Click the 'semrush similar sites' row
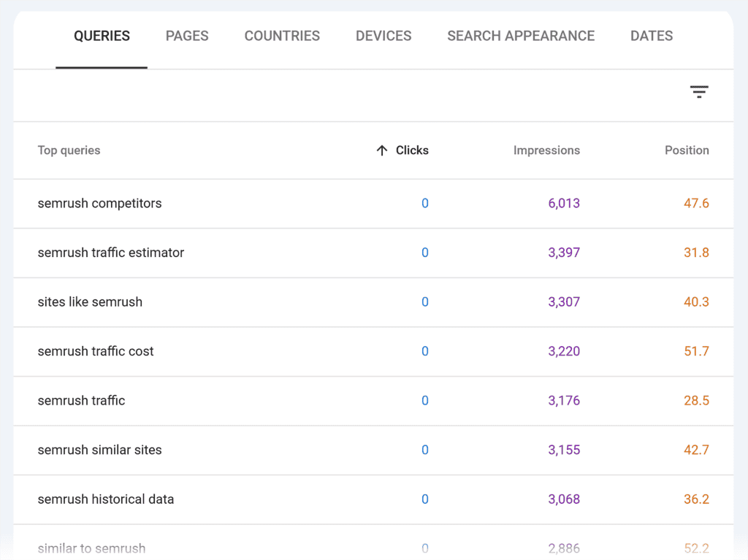The height and width of the screenshot is (560, 748). pos(99,450)
